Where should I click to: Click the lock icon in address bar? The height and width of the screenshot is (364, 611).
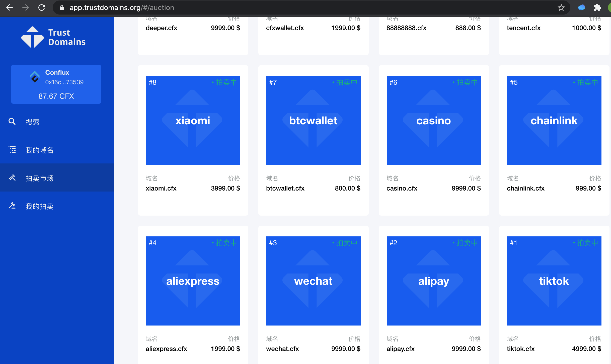click(x=61, y=8)
